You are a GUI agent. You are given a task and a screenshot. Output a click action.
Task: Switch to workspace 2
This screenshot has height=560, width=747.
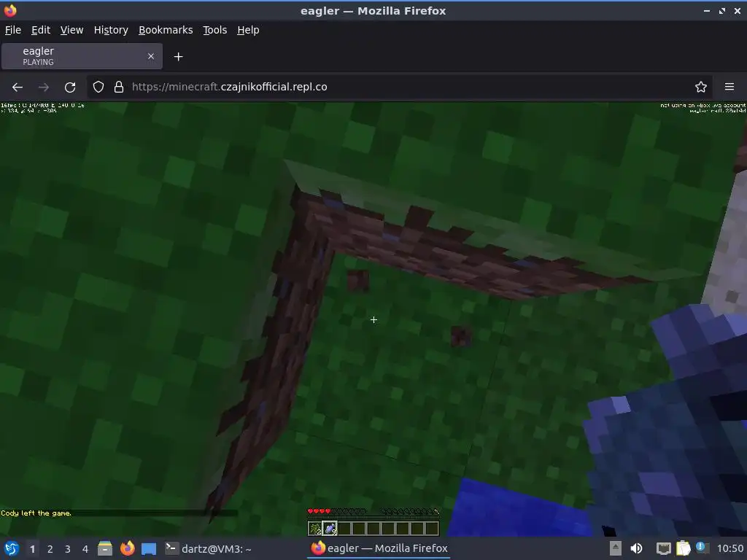coord(50,549)
